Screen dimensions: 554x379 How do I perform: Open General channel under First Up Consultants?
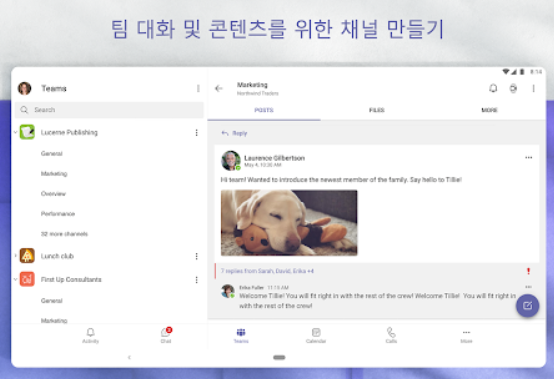point(52,301)
